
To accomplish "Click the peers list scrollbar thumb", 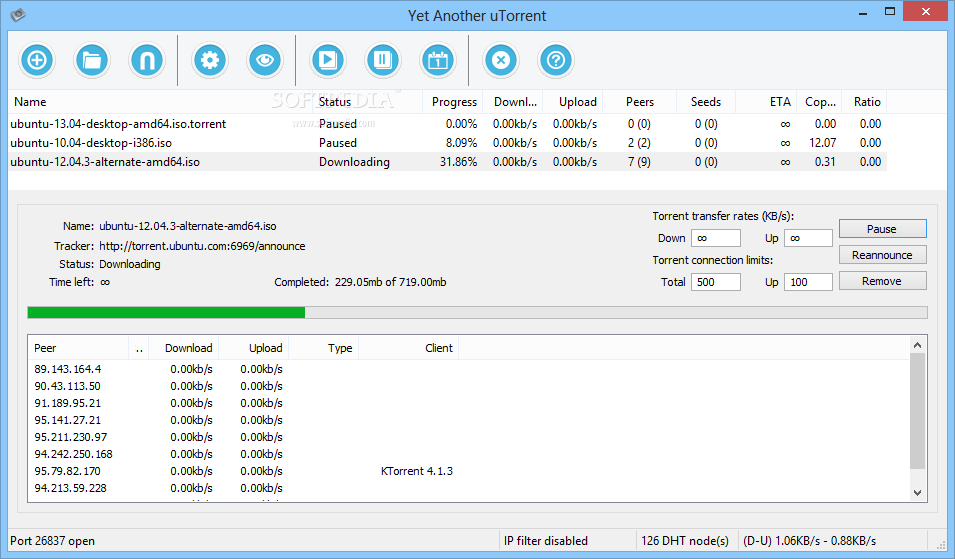I will [917, 410].
